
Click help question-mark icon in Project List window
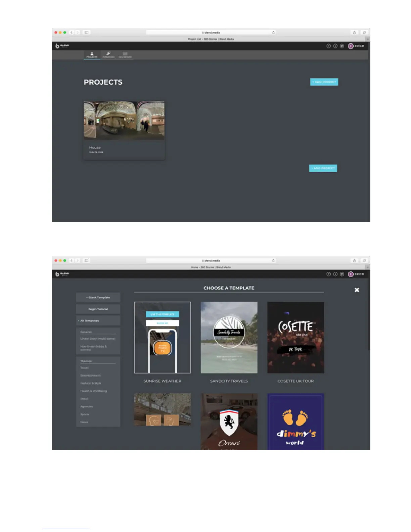(329, 46)
